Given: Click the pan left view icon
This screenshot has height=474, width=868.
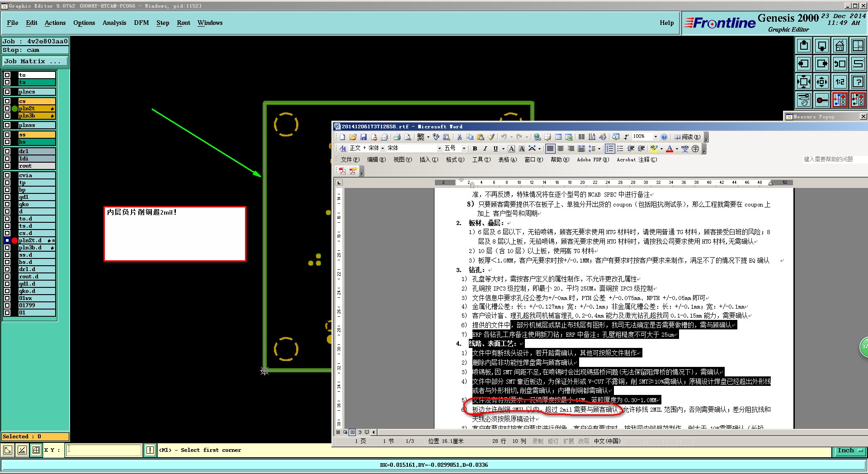Looking at the screenshot, I should click(x=804, y=64).
